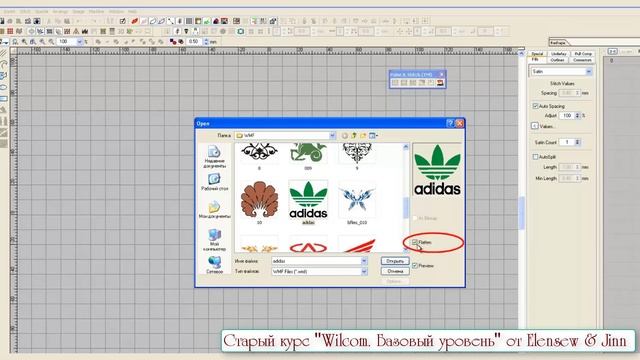Expand the Имя файла dropdown arrow
640x360 pixels.
(364, 261)
